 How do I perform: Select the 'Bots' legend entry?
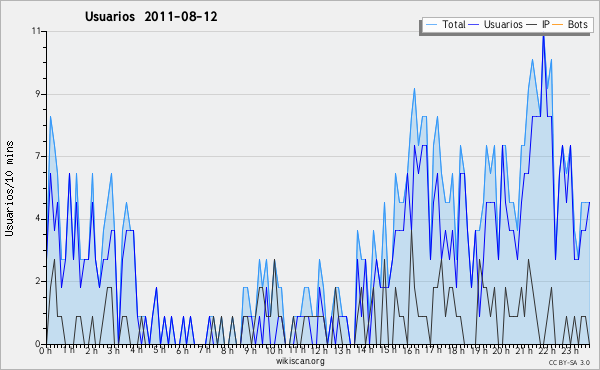pyautogui.click(x=577, y=24)
